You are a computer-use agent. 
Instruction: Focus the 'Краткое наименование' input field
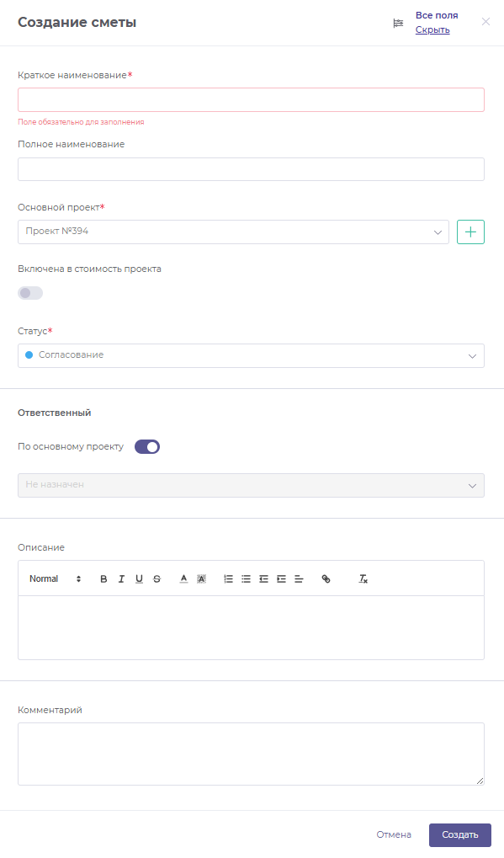pos(251,100)
